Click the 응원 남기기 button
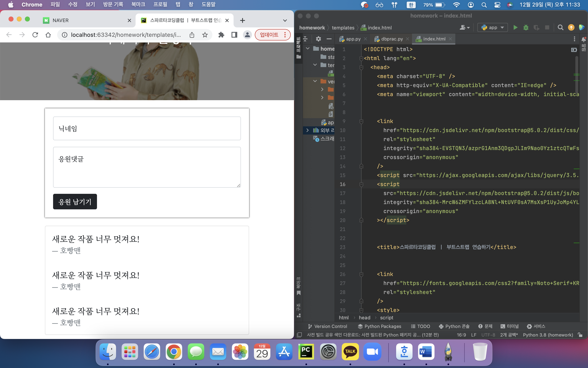 pyautogui.click(x=75, y=202)
